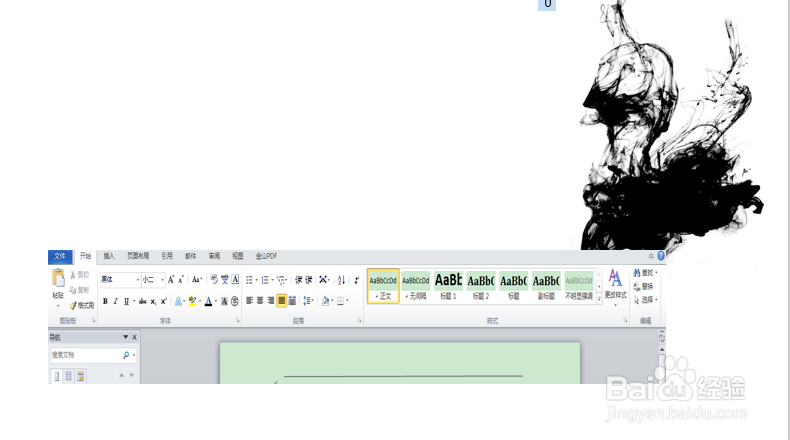Toggle Bold formatting

105,301
